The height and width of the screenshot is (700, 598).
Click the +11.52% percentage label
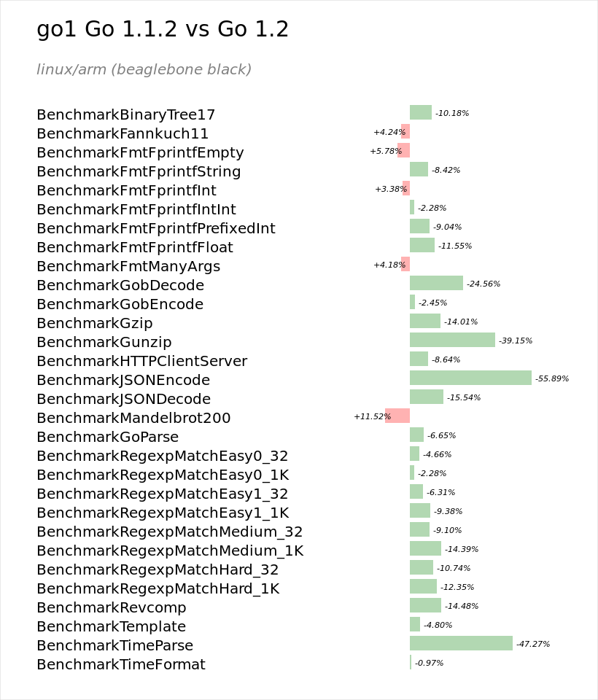point(372,416)
